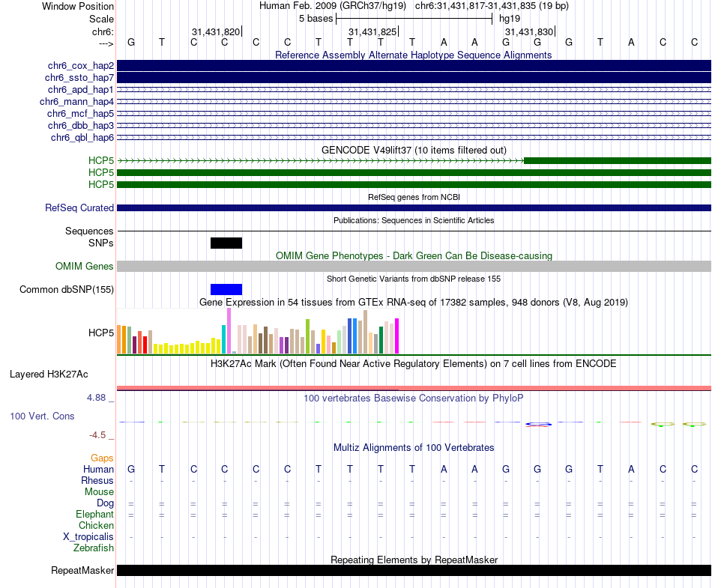
Task: Click the magenta last bar of GTEx chart
Action: pos(397,336)
